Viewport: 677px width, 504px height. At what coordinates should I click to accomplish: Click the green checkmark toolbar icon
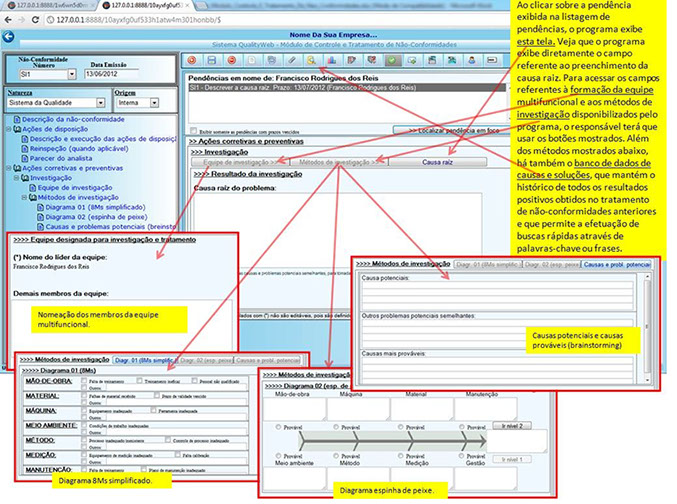(x=392, y=60)
